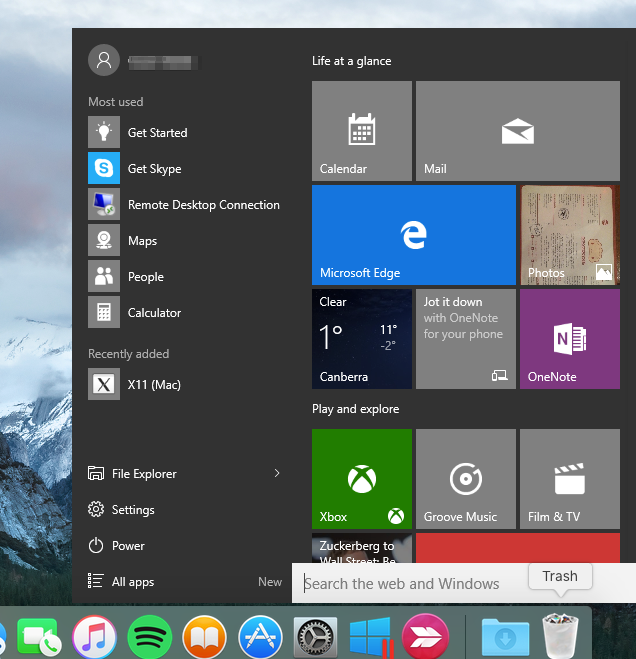Open the Jot it down OneNote phone tile

coord(466,339)
